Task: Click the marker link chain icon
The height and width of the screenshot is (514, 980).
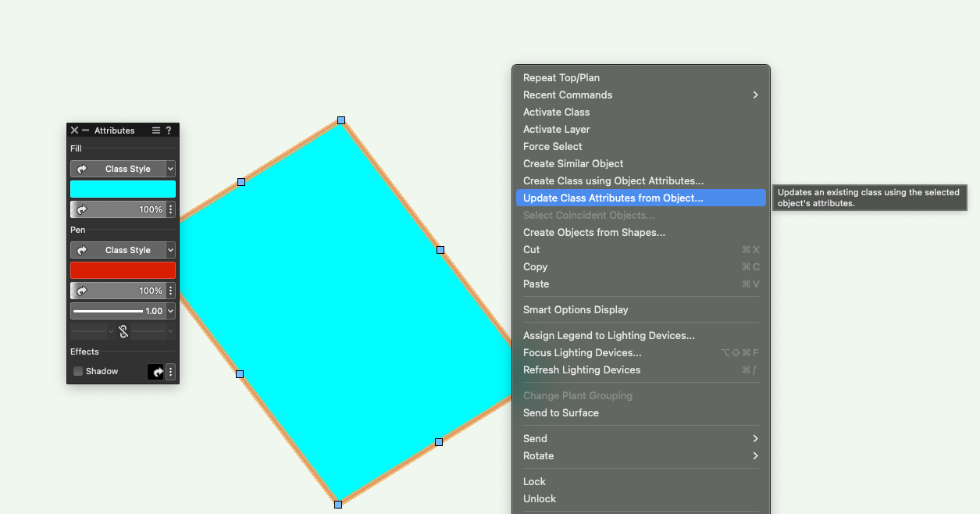Action: pyautogui.click(x=123, y=331)
